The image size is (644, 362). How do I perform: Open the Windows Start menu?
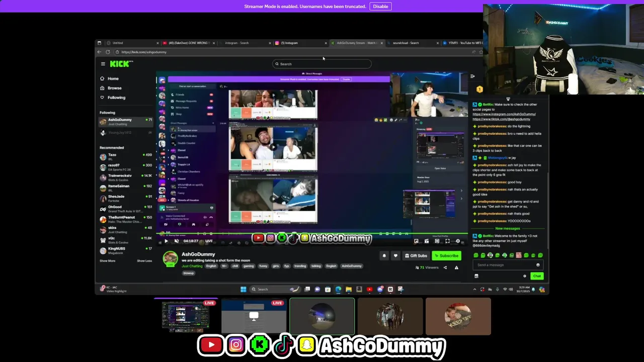point(244,289)
